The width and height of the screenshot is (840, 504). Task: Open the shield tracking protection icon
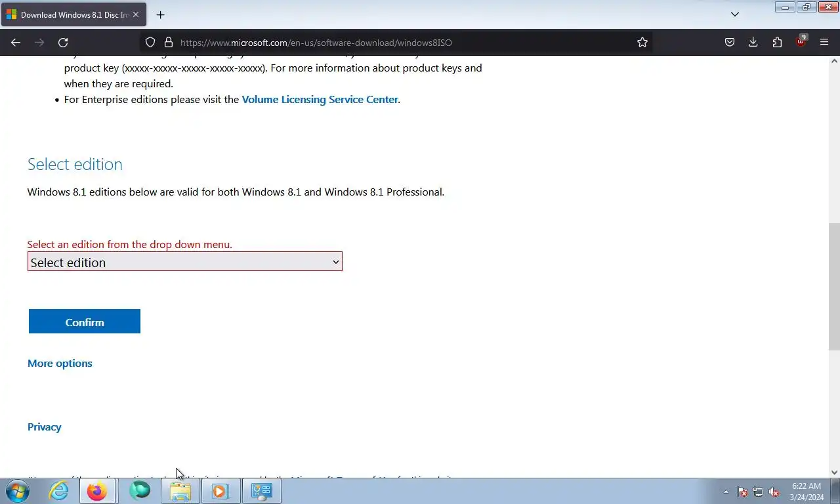pos(150,42)
